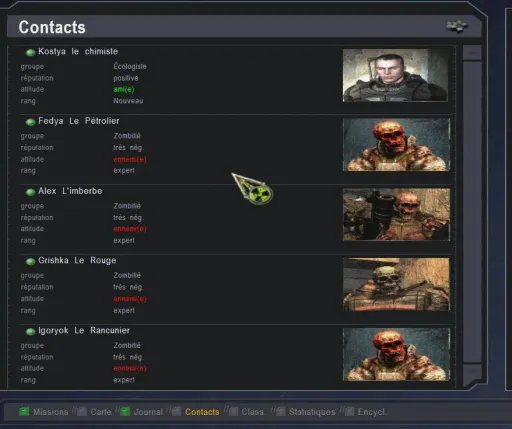Click scrollbar up arrow in contacts list
The image size is (512, 429).
[x=472, y=53]
